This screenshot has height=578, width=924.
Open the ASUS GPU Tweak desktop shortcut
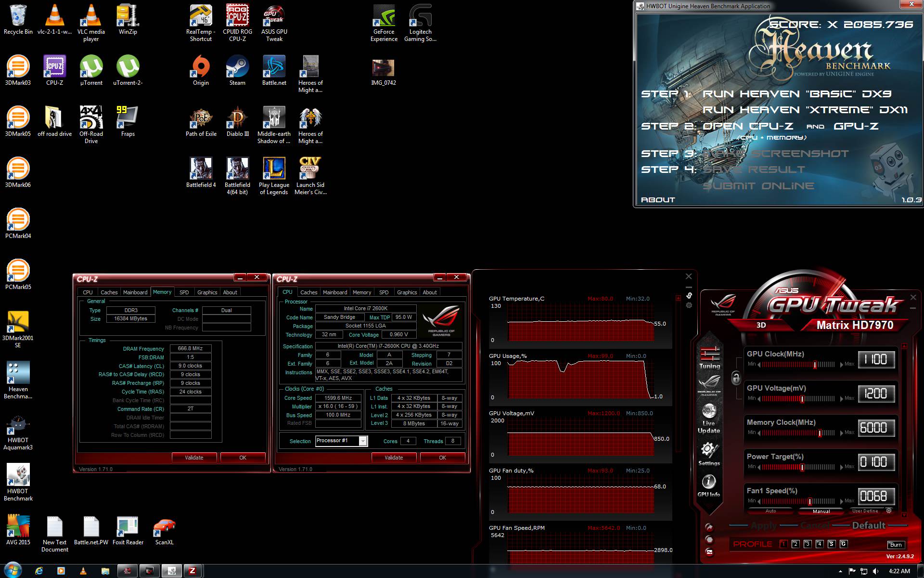point(274,23)
